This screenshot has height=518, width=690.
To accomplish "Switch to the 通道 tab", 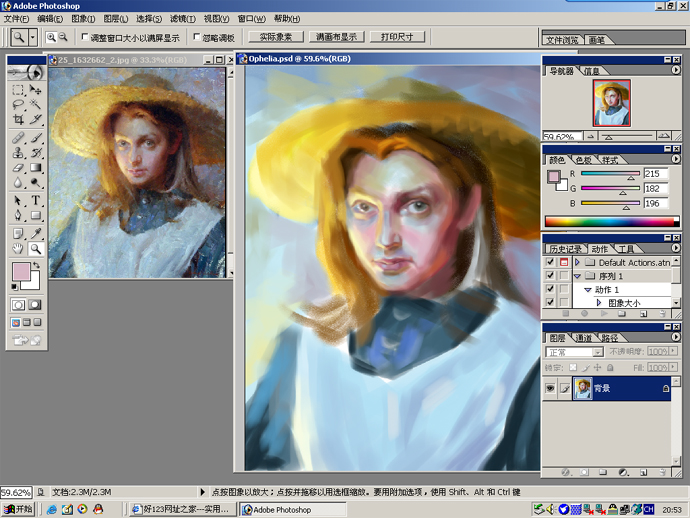I will click(x=584, y=338).
